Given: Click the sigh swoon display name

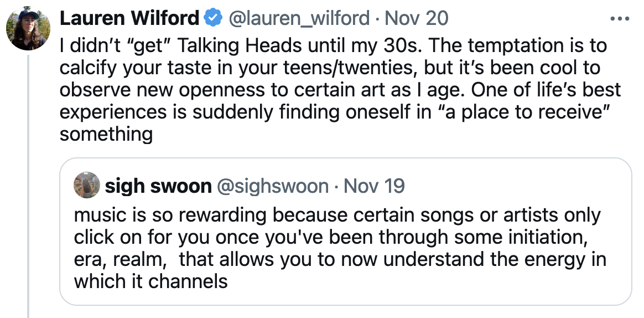Looking at the screenshot, I should [x=158, y=186].
